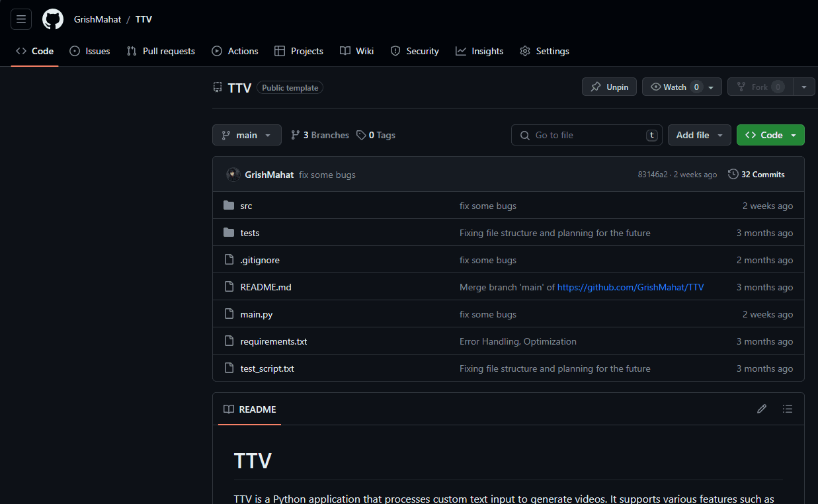The image size is (818, 504).
Task: Open the Projects tab
Action: click(299, 51)
